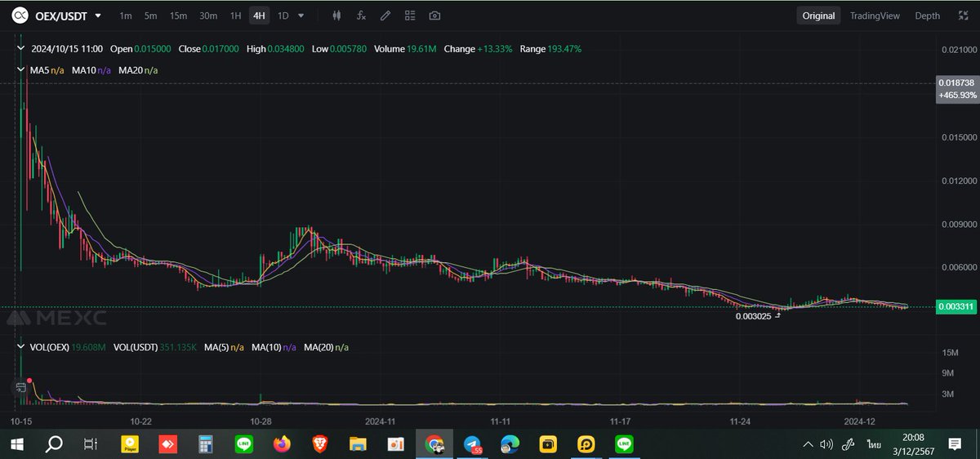Viewport: 980px width, 459px height.
Task: Switch to Chrome window on taskbar
Action: [434, 444]
